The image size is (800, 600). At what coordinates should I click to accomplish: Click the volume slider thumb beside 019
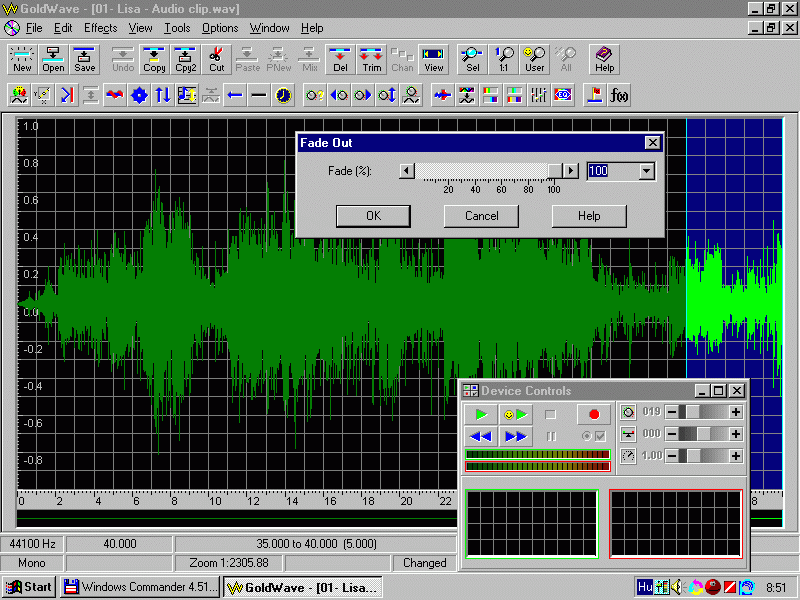point(692,412)
